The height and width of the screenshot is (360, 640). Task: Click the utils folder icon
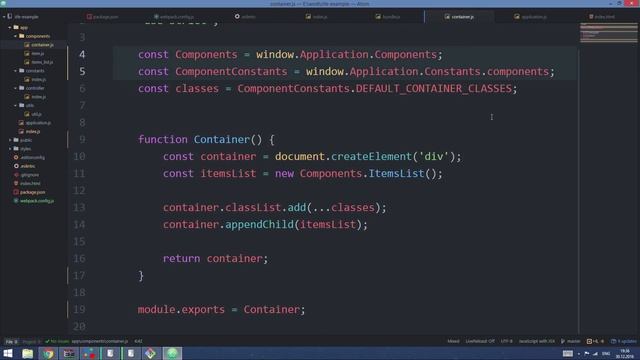point(22,105)
